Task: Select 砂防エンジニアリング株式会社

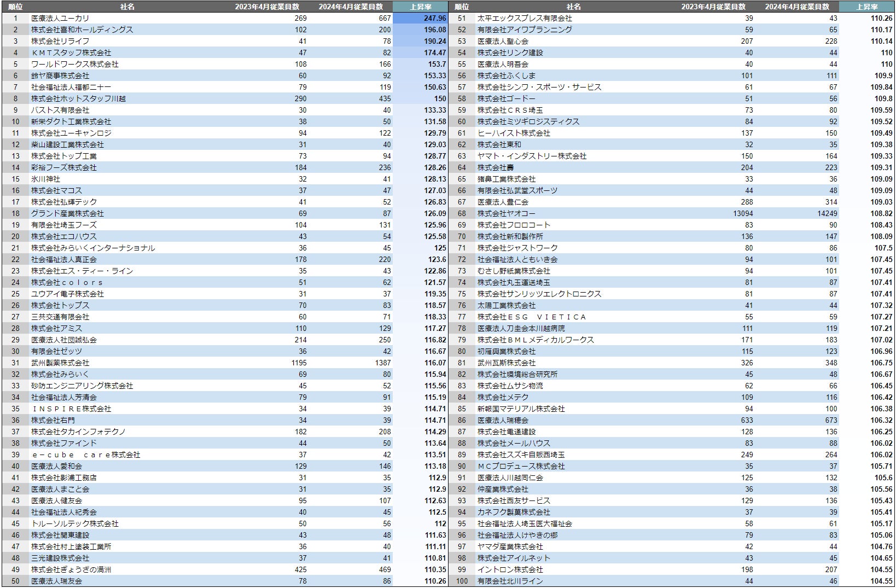Action: point(82,386)
